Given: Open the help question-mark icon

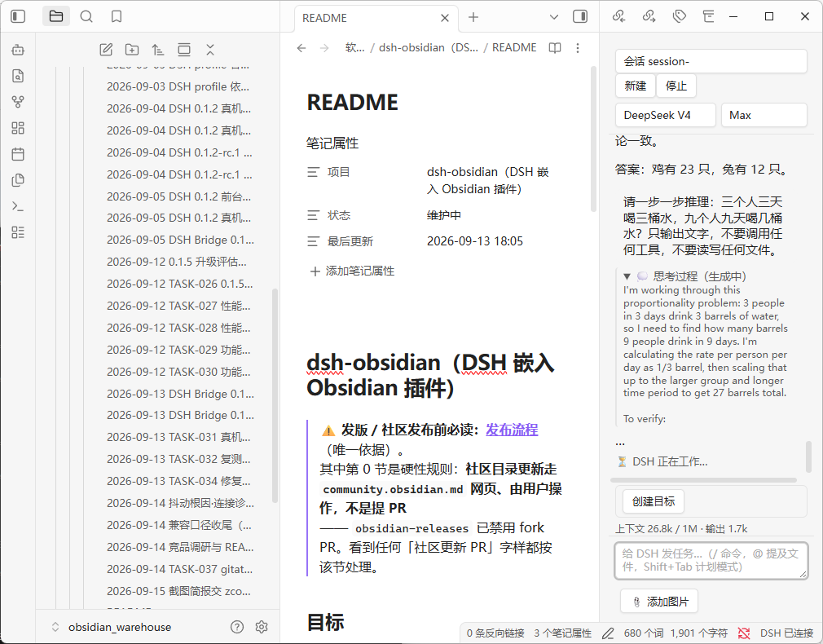Looking at the screenshot, I should click(x=237, y=627).
